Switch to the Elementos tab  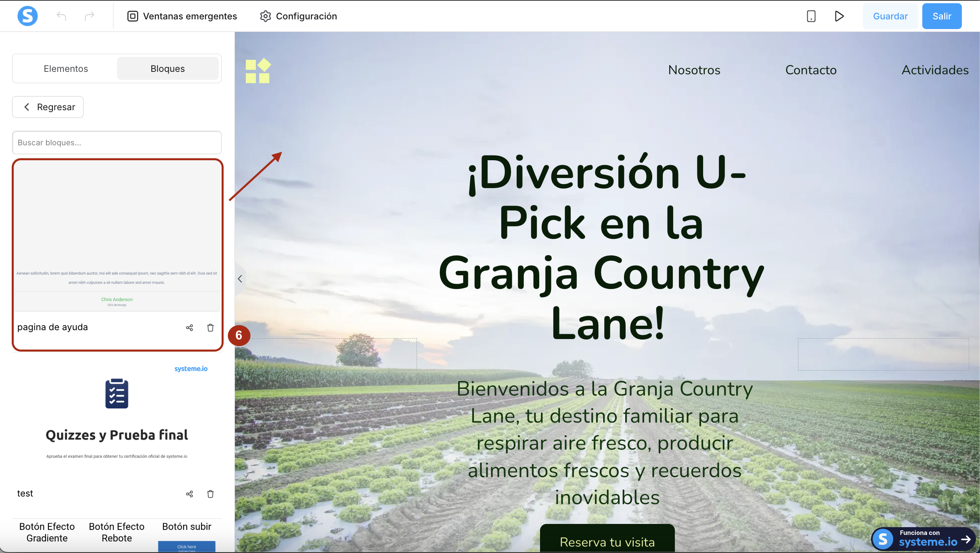66,69
